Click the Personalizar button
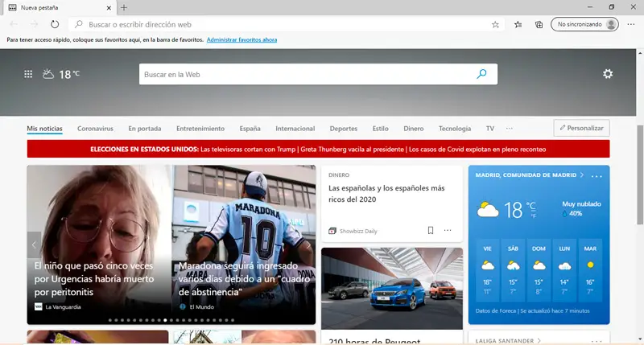644x345 pixels. click(x=581, y=128)
